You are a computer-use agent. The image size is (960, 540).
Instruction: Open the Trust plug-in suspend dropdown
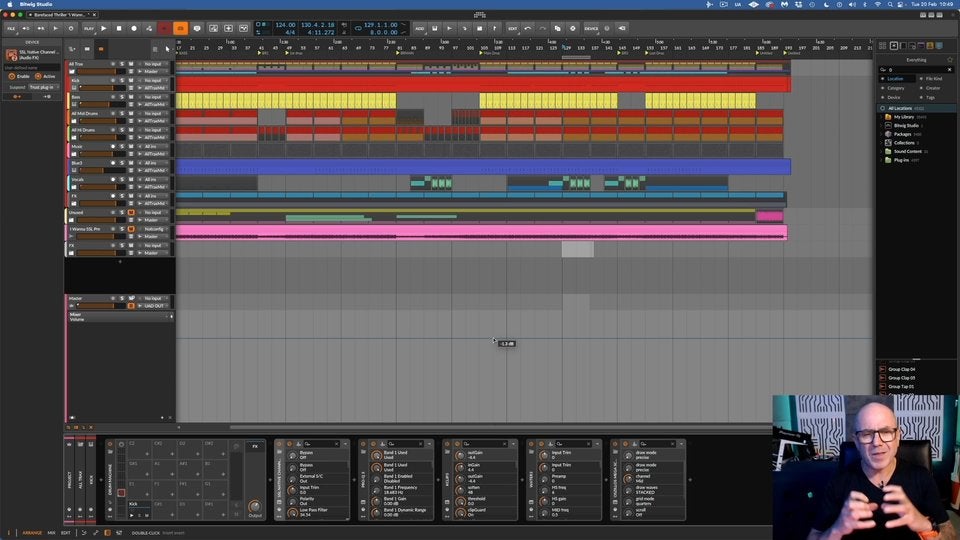pyautogui.click(x=42, y=87)
